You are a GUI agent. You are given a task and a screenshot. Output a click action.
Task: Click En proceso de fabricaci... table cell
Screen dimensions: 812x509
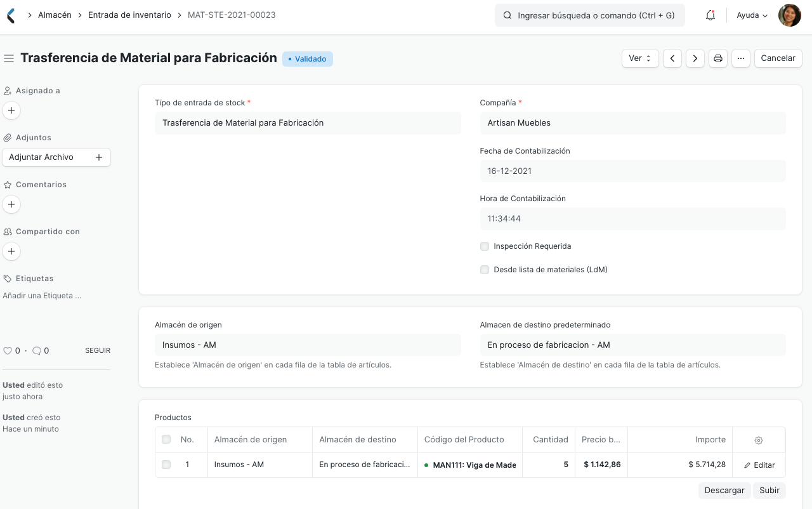[x=365, y=465]
